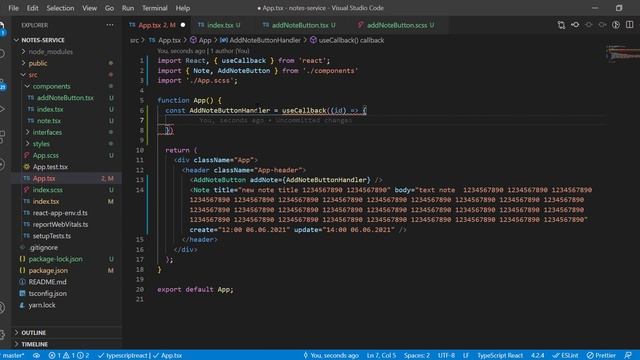Click the circled play icon in editor toolbar

616,25
